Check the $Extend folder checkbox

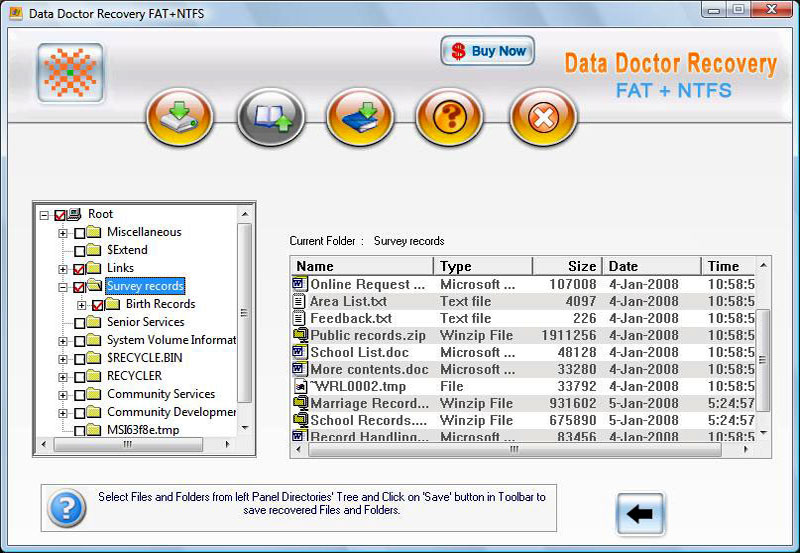(x=79, y=251)
